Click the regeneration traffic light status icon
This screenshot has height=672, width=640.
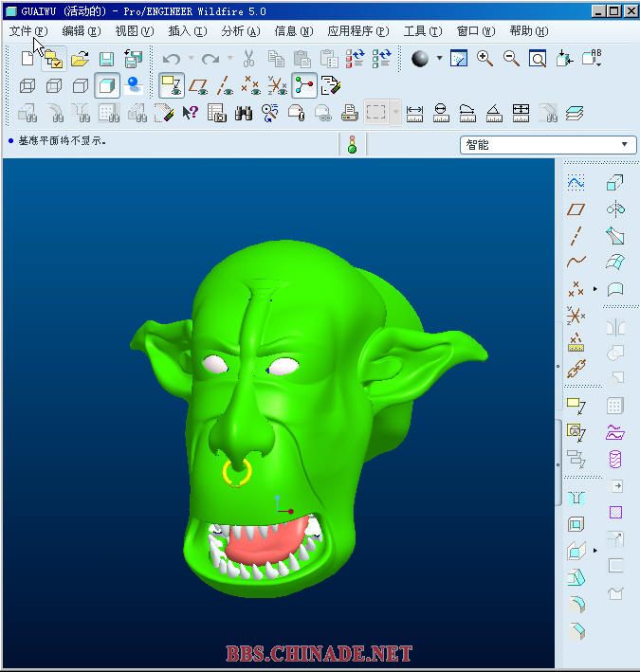pyautogui.click(x=352, y=144)
